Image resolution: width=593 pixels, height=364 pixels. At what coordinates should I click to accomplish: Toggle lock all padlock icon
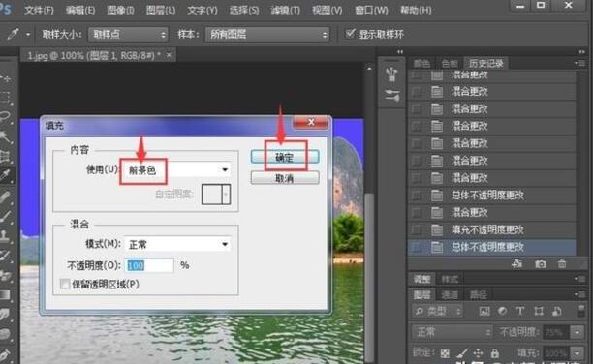tap(494, 353)
